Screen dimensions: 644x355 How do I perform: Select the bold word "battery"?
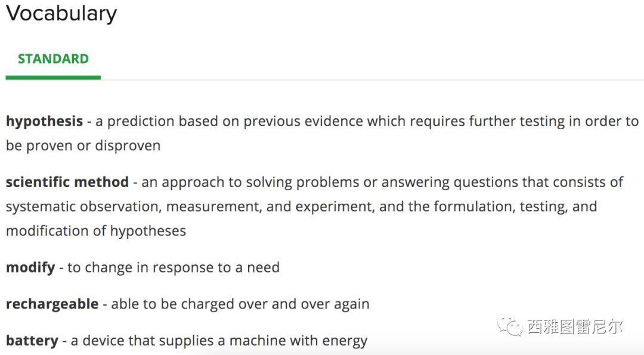click(32, 341)
